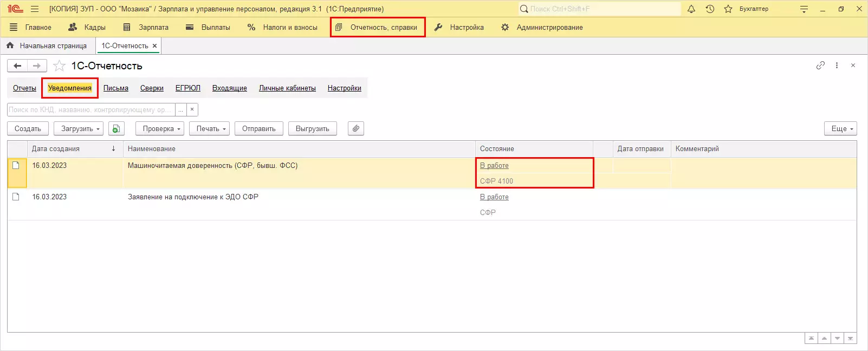Select the Уведомления tab
Screen dimensions: 868x351
[x=70, y=88]
